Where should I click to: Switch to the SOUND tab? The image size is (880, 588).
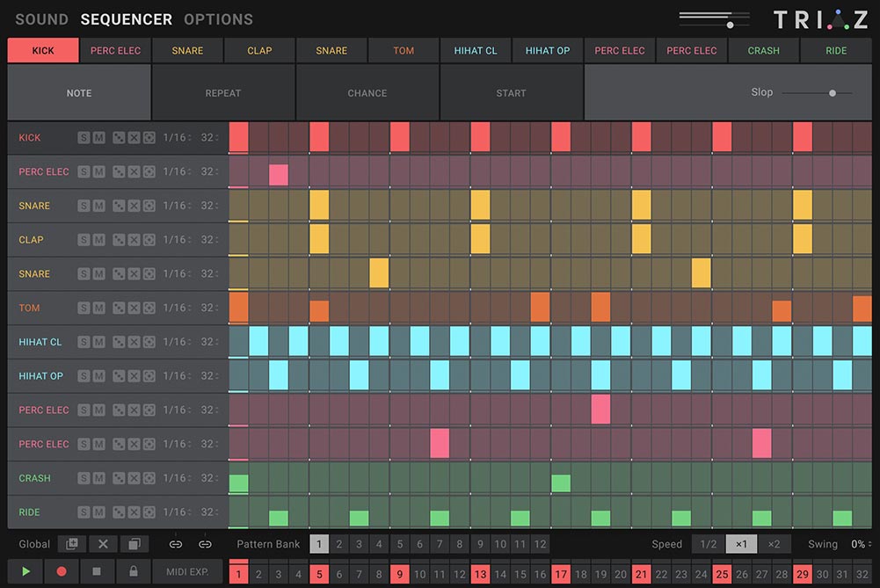pyautogui.click(x=41, y=19)
